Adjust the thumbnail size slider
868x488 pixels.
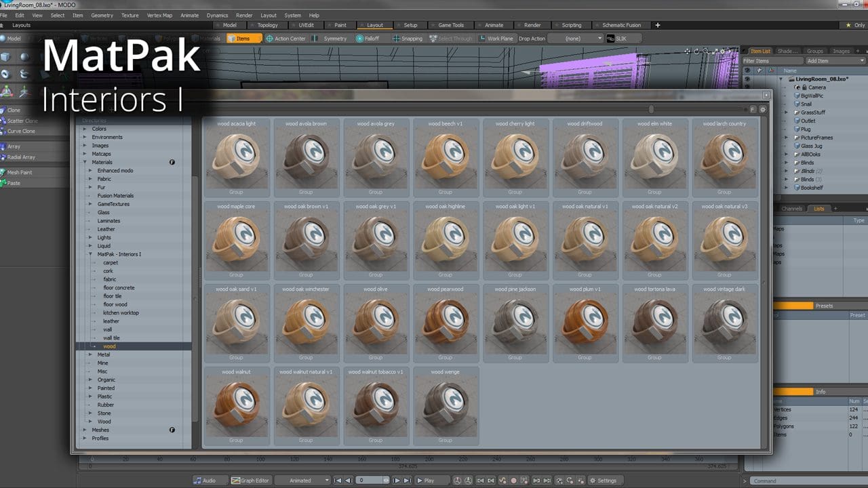(651, 109)
